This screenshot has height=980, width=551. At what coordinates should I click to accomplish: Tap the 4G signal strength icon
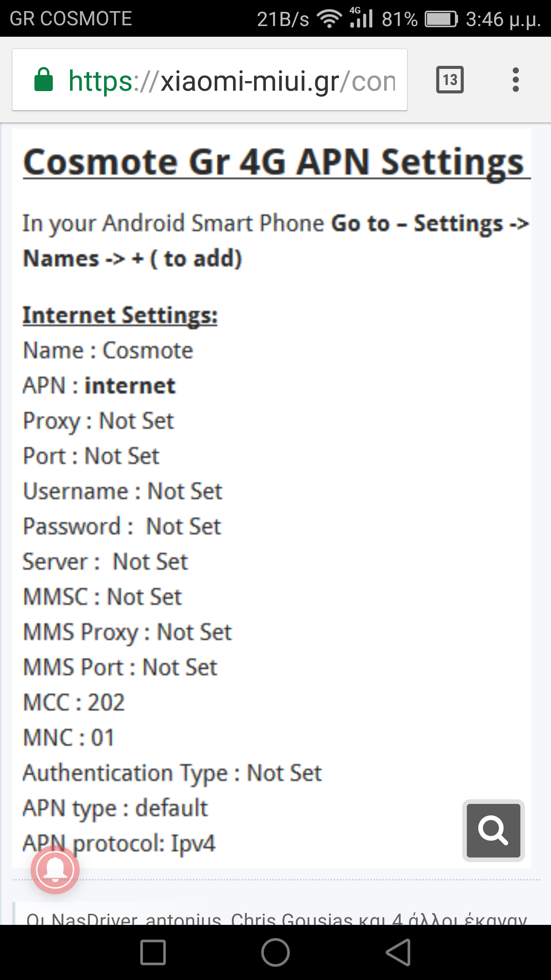[361, 18]
